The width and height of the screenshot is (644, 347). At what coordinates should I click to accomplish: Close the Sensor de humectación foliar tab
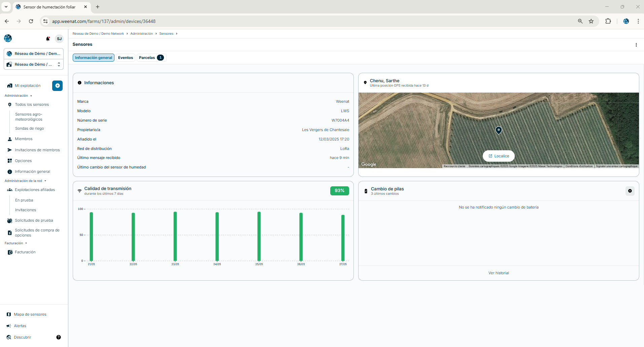coord(86,7)
